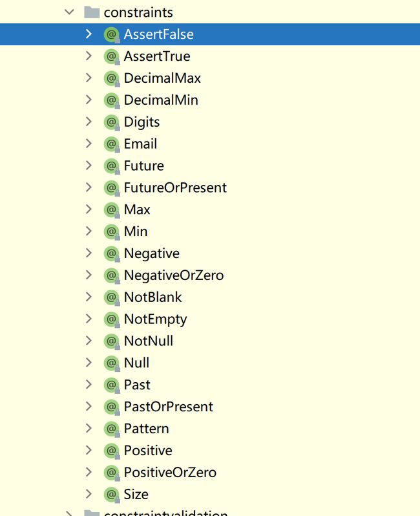Expand the AssertTrue node
Screen dimensions: 420x516
[89, 56]
